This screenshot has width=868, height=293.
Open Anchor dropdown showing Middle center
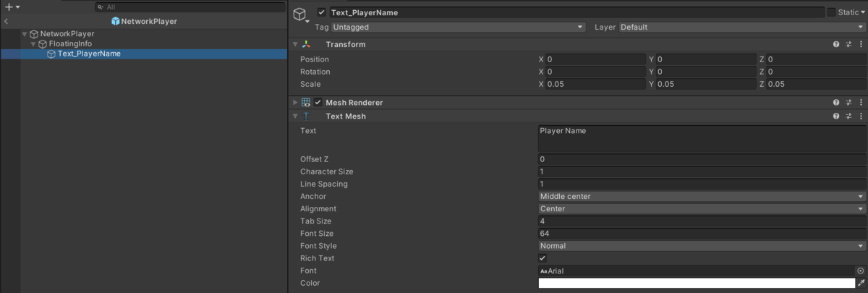(702, 196)
